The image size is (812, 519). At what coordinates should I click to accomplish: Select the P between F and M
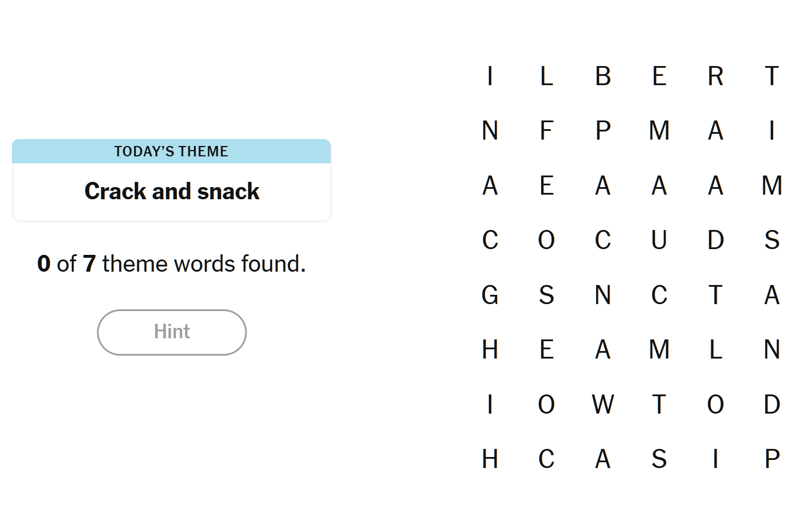[x=603, y=130]
